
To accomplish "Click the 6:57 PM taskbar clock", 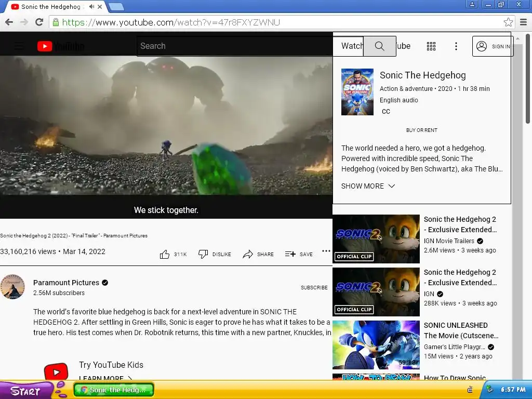I will (513, 390).
